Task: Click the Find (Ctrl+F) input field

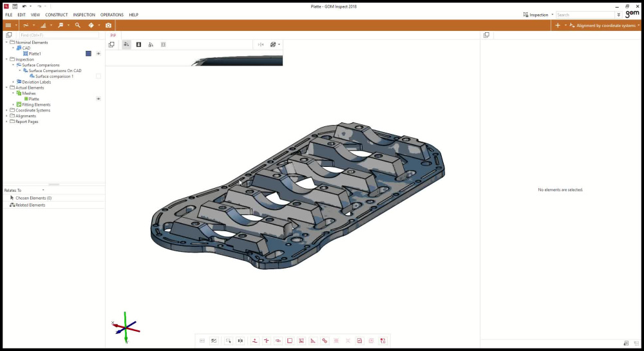Action: tap(59, 35)
